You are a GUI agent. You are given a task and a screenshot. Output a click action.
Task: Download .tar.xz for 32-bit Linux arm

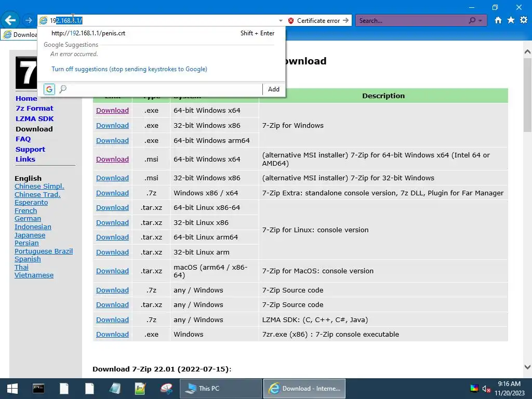[x=112, y=252]
